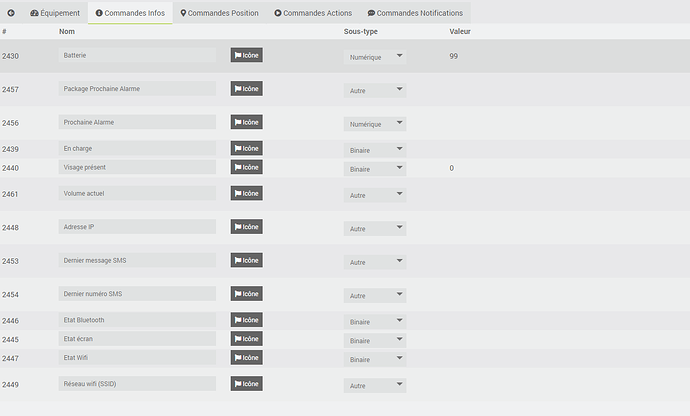Image resolution: width=690 pixels, height=416 pixels.
Task: Open the Commandes Actions tab
Action: 313,13
